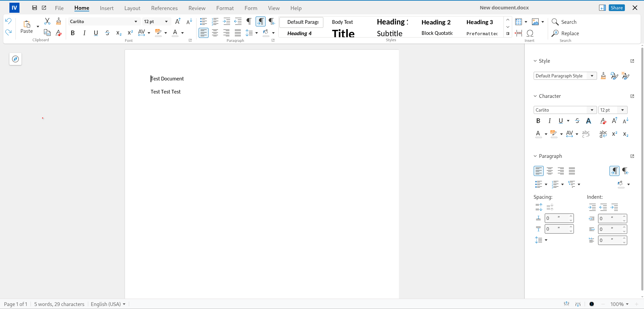Click the Save document icon
644x309 pixels.
[x=35, y=8]
